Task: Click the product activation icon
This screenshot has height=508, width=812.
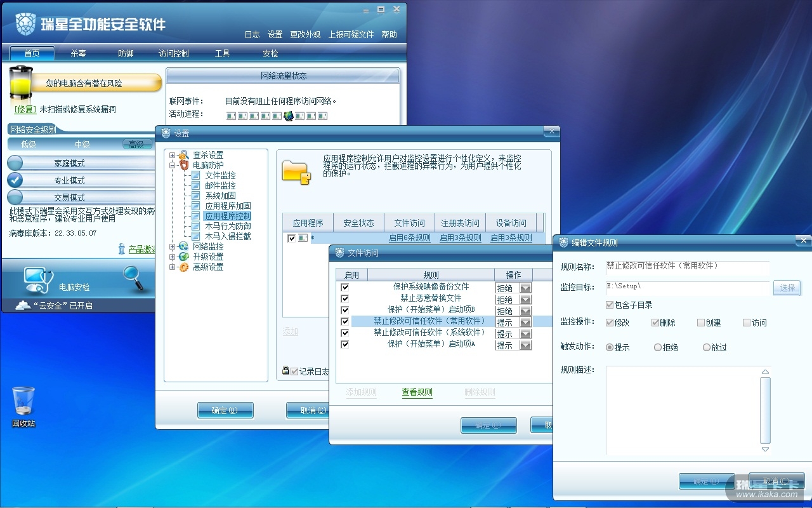Action: (x=122, y=249)
